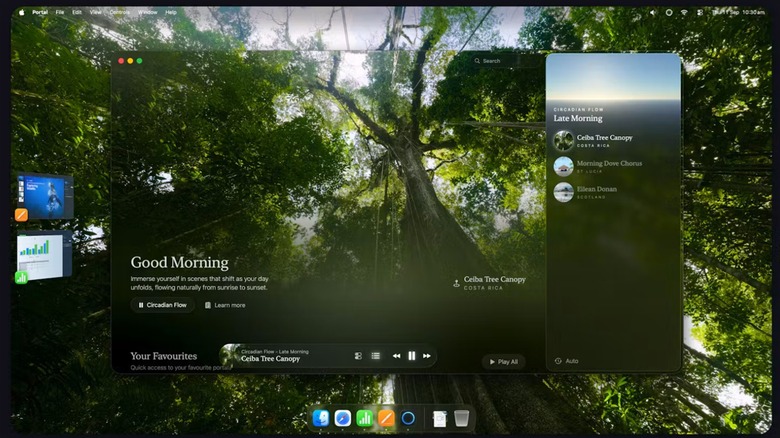Image resolution: width=780 pixels, height=438 pixels.
Task: Click the Ceiba Tree Canopy round thumbnail
Action: [x=564, y=140]
